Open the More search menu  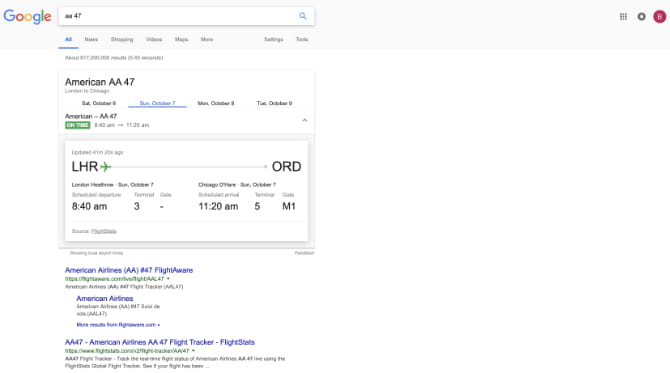(207, 39)
